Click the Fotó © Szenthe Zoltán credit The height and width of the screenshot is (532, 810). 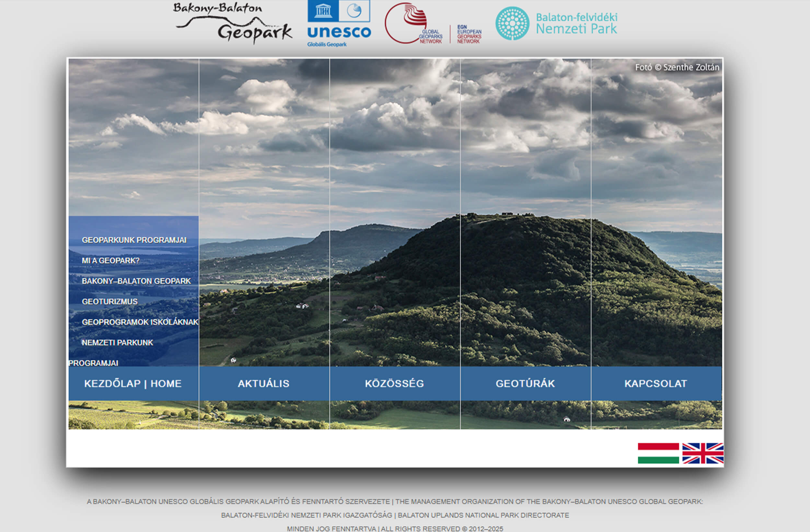pos(677,67)
